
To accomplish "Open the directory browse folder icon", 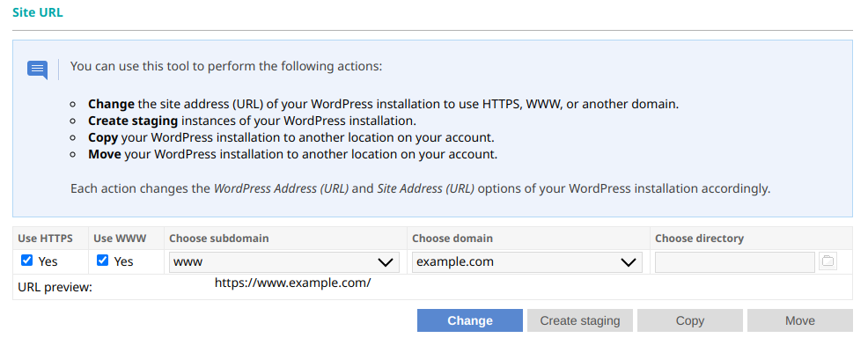I will (828, 261).
